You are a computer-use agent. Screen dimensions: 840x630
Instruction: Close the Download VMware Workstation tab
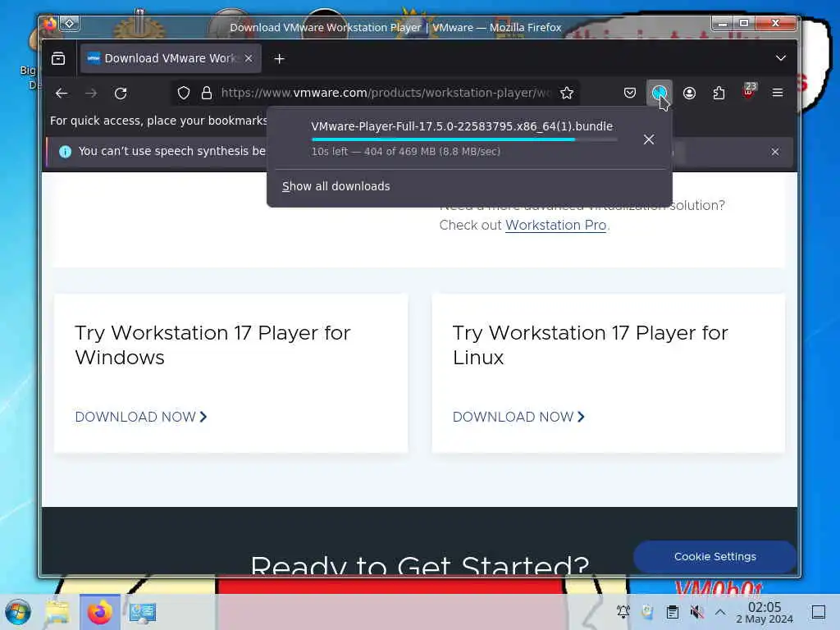[x=249, y=58]
